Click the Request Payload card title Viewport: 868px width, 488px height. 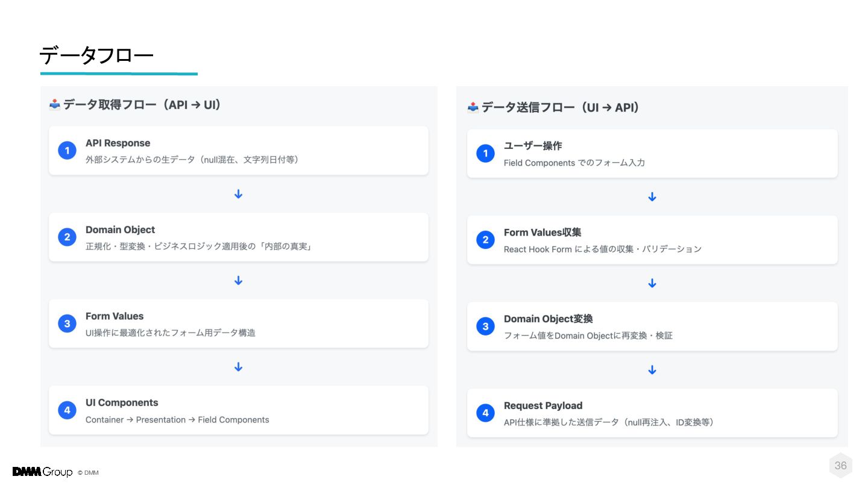[543, 405]
